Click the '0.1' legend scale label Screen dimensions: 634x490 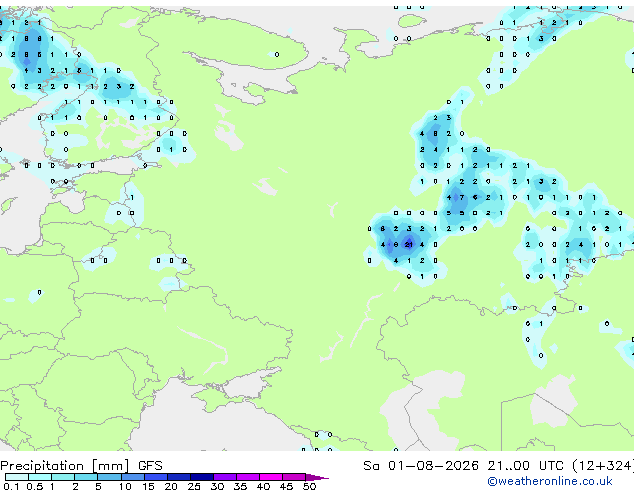tap(12, 486)
